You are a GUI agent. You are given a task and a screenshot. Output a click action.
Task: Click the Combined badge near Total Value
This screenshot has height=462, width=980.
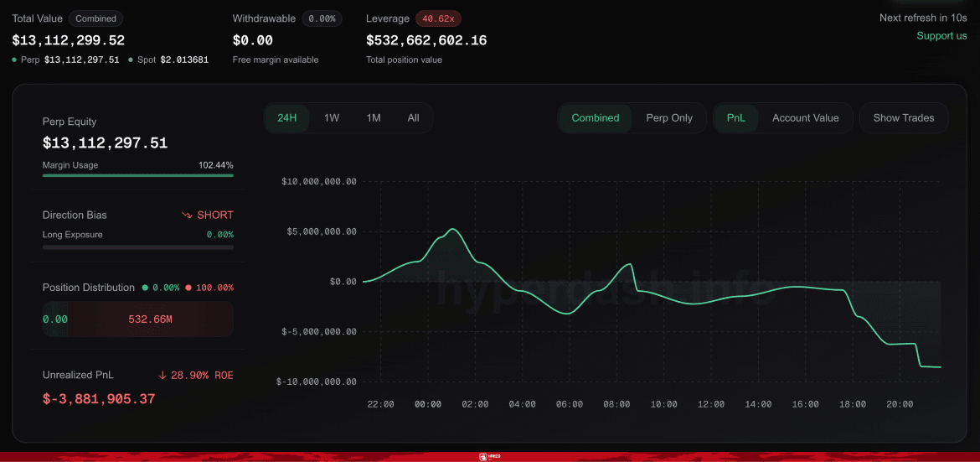click(95, 18)
